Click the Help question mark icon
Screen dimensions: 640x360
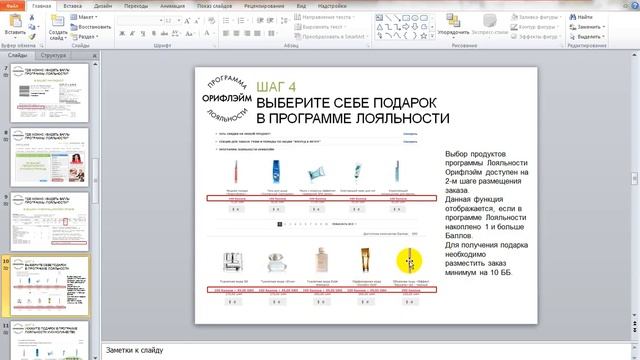pyautogui.click(x=636, y=6)
